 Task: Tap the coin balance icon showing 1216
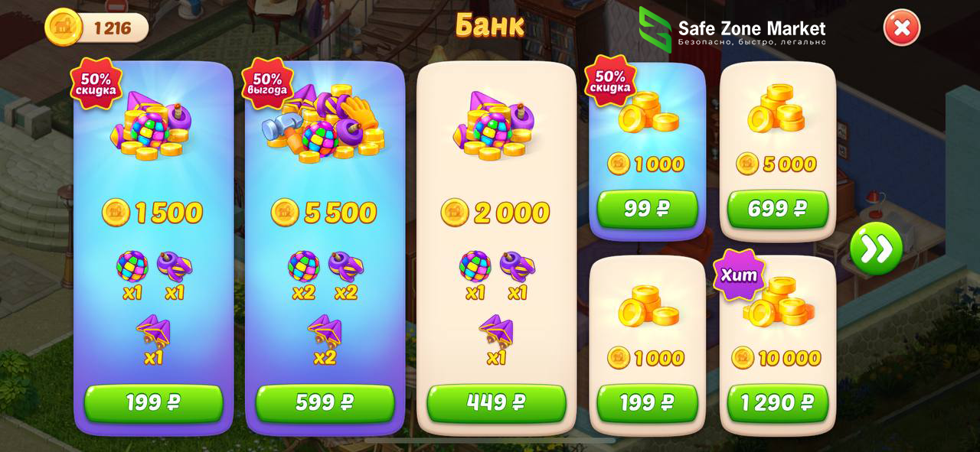(x=63, y=28)
